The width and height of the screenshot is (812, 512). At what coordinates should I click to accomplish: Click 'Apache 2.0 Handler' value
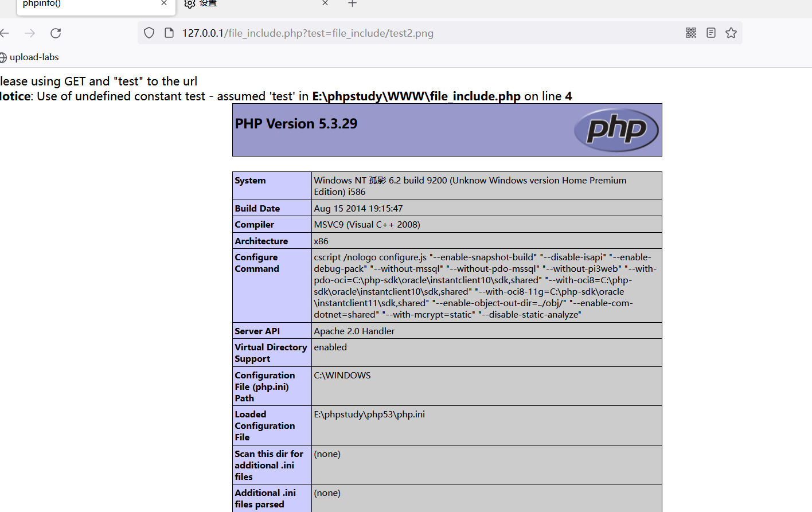click(x=354, y=331)
